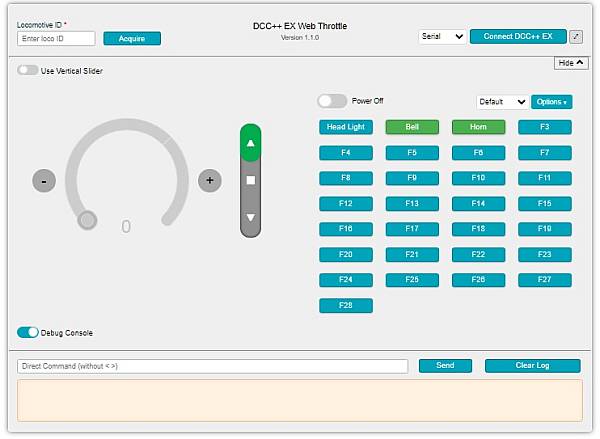Decrease speed with the minus button
This screenshot has height=439, width=600.
(44, 181)
